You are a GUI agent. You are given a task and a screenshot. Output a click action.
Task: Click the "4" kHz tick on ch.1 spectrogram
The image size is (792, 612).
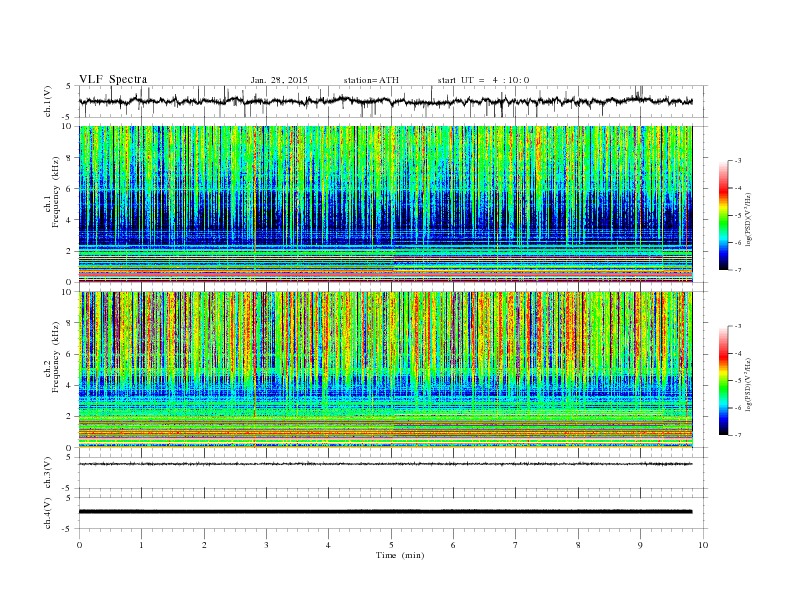coord(69,220)
